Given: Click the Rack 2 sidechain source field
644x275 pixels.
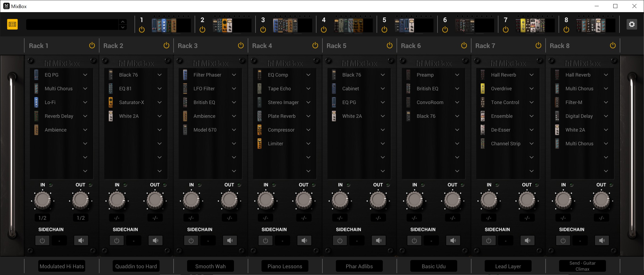Looking at the screenshot, I should (134, 240).
